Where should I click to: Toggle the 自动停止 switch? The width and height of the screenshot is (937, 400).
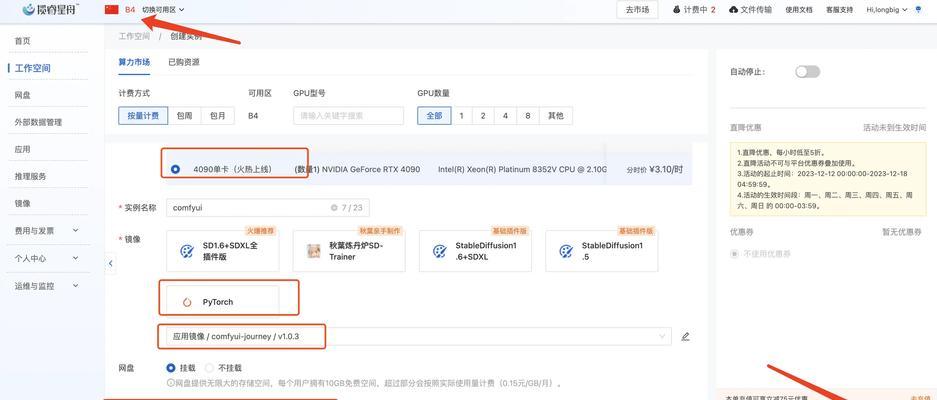point(807,72)
